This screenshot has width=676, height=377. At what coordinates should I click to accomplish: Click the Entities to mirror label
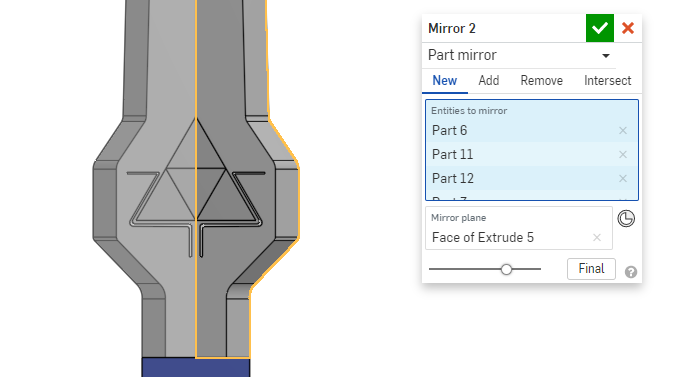point(469,111)
